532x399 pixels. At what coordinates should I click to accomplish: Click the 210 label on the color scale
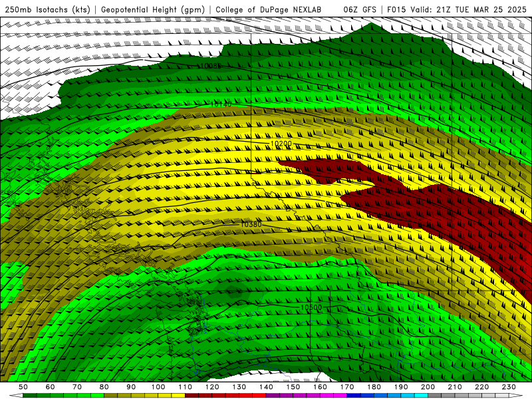(455, 387)
